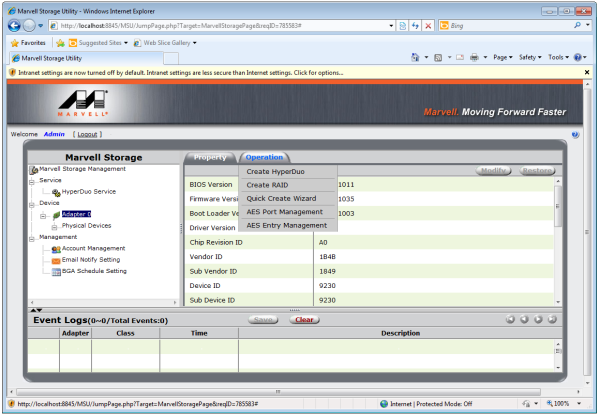Click the browser Forward arrow button

[29, 26]
